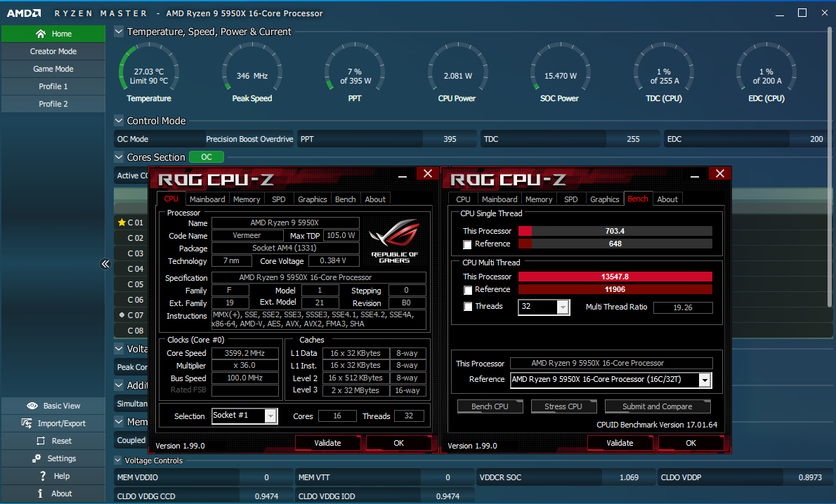Image resolution: width=836 pixels, height=504 pixels.
Task: Click the Stress CPU button
Action: pos(563,406)
